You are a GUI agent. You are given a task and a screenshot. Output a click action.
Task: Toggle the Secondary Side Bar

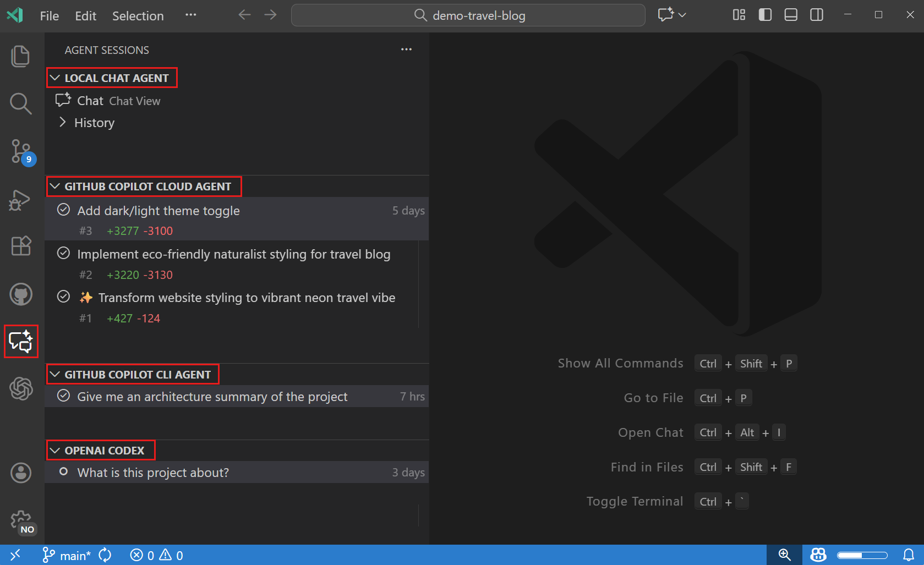816,15
